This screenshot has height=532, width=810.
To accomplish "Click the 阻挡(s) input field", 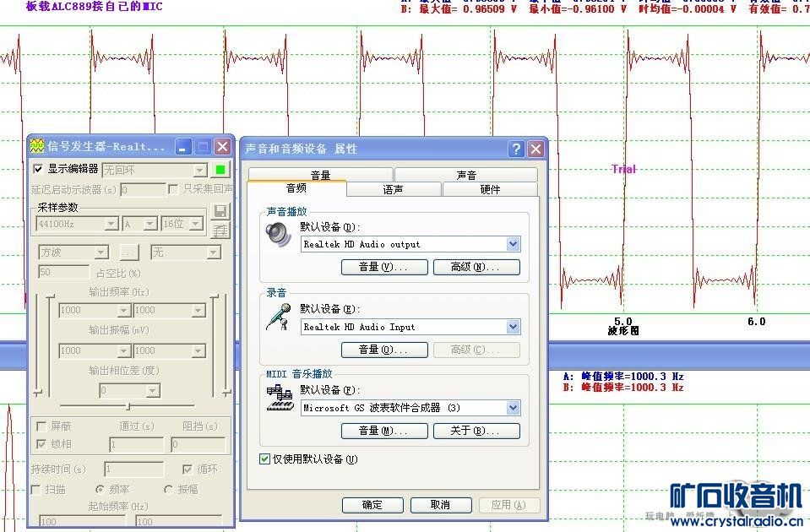I will (198, 444).
